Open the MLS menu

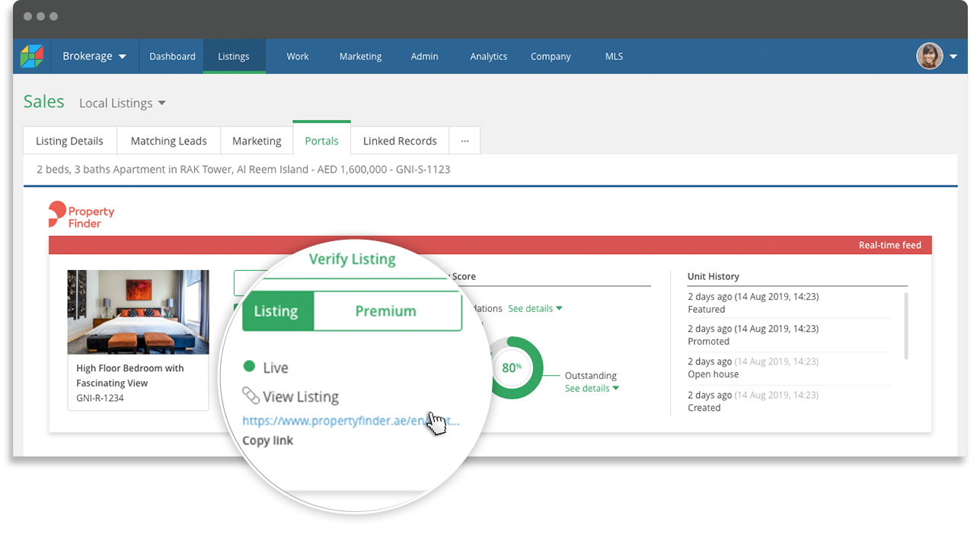pos(614,56)
